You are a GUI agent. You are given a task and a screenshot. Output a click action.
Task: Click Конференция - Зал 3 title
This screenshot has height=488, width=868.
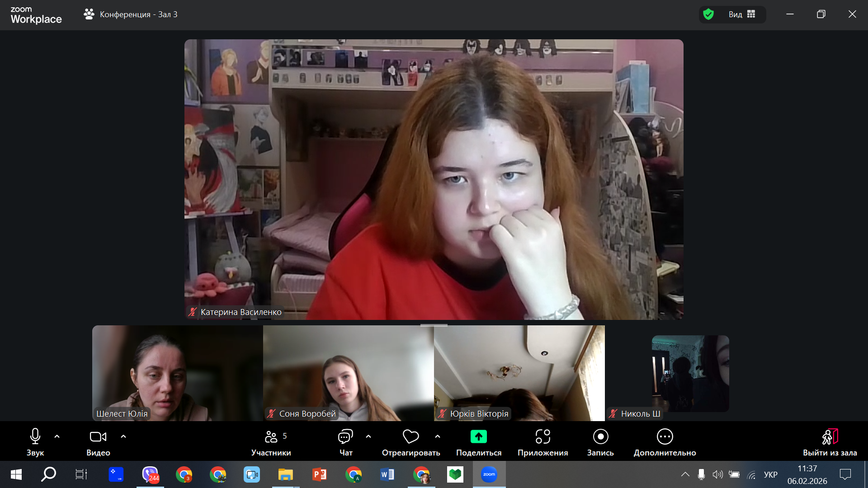pos(138,14)
